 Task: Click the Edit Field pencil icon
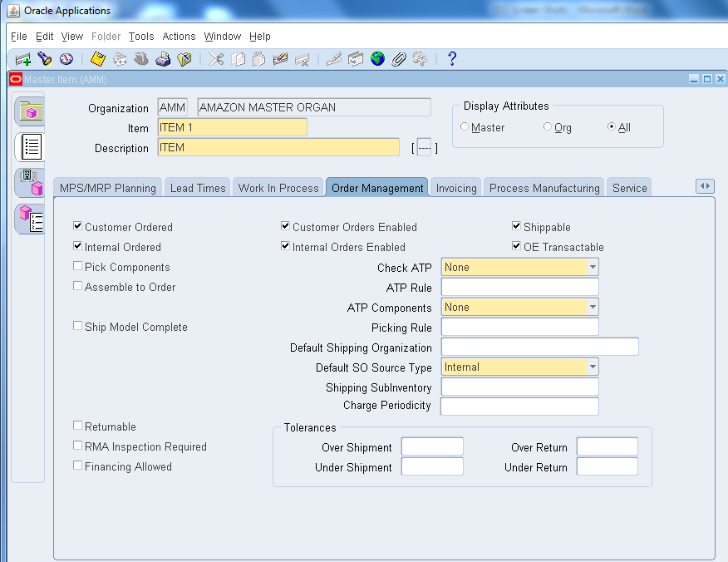334,59
